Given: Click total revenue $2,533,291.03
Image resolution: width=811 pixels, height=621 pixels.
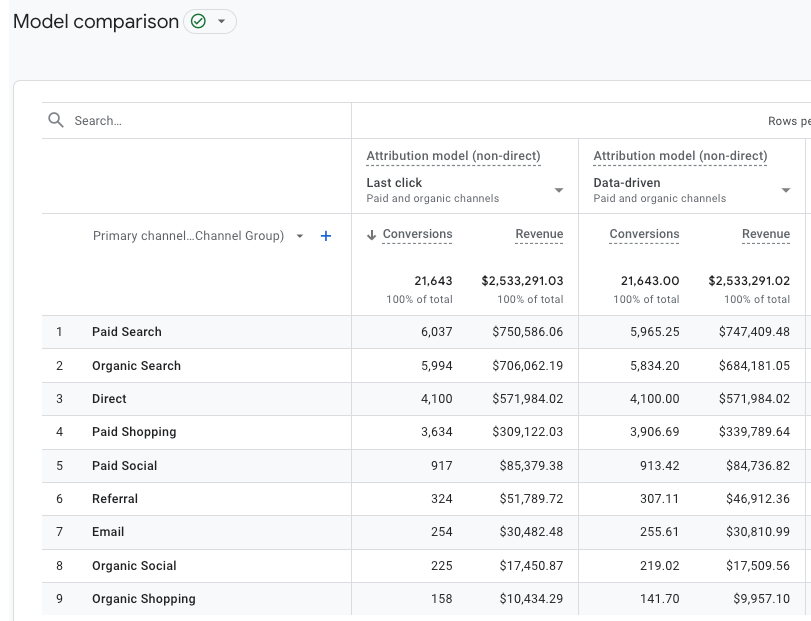Looking at the screenshot, I should 522,281.
